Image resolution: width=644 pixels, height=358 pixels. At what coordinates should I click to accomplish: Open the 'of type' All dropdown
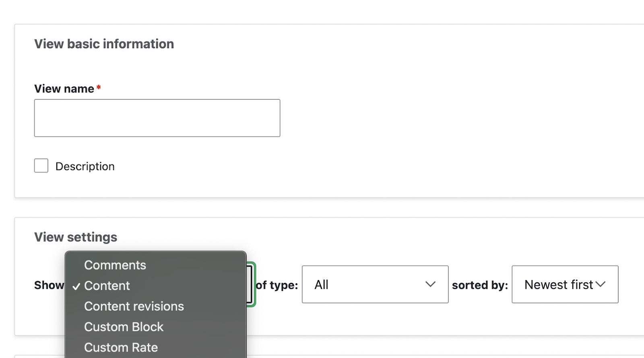pyautogui.click(x=375, y=284)
